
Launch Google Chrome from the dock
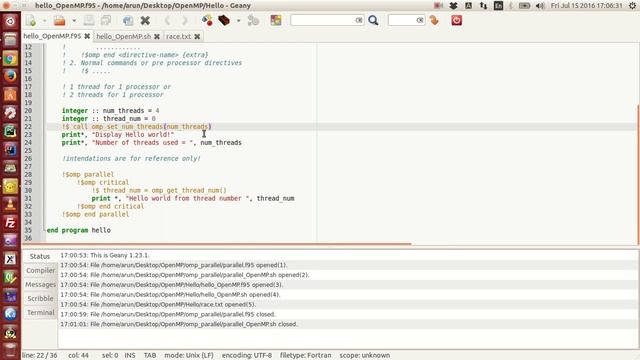click(x=10, y=58)
